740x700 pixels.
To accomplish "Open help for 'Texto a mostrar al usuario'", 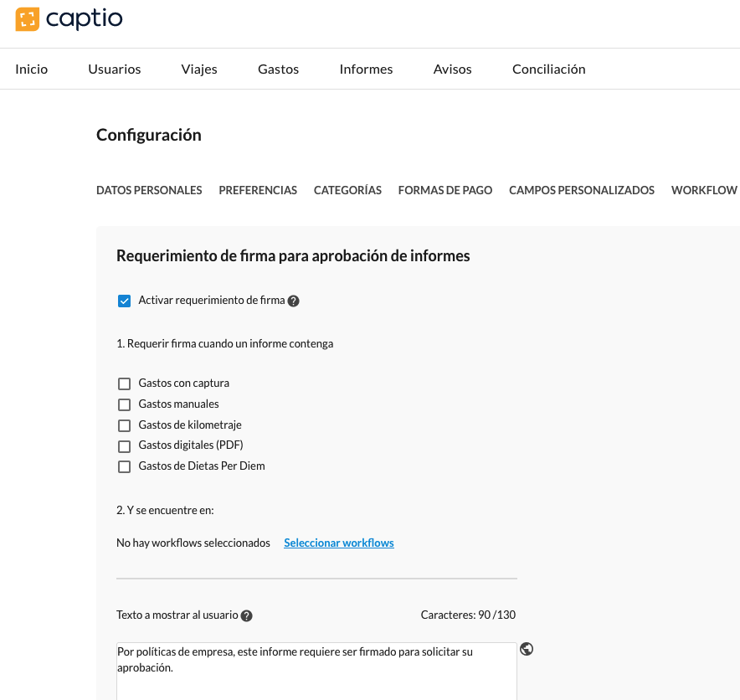I will (246, 615).
